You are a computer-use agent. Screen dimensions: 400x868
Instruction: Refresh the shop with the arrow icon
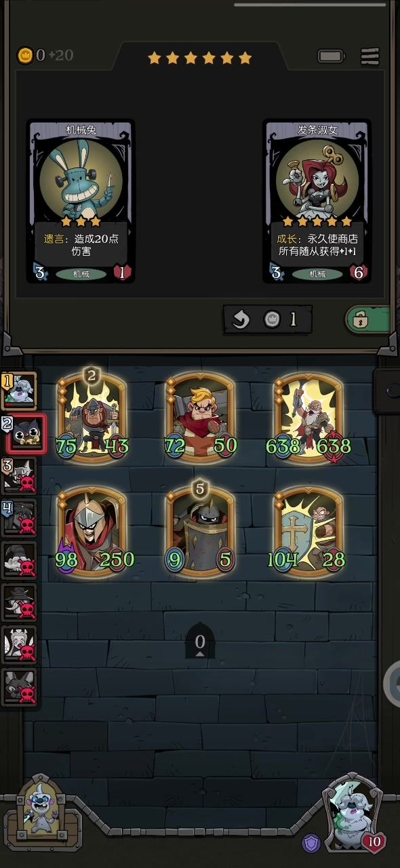pyautogui.click(x=241, y=320)
